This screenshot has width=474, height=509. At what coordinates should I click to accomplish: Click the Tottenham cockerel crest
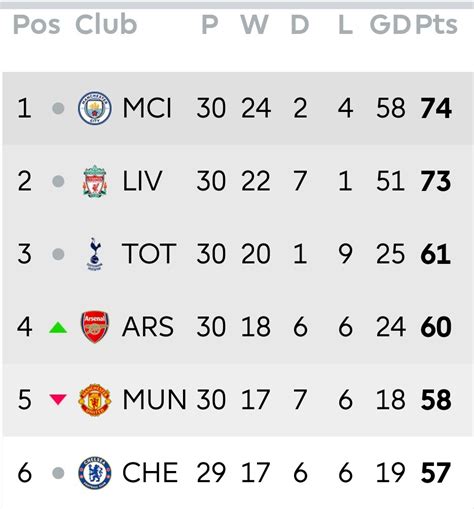(95, 254)
